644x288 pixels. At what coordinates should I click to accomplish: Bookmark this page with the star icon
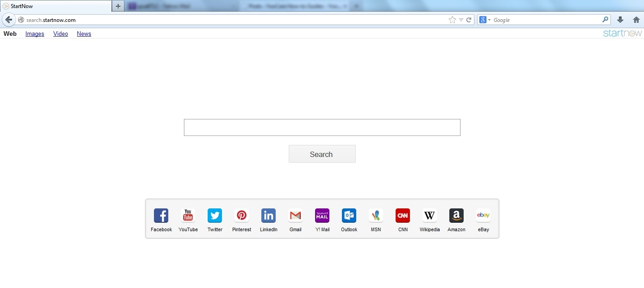pos(452,20)
